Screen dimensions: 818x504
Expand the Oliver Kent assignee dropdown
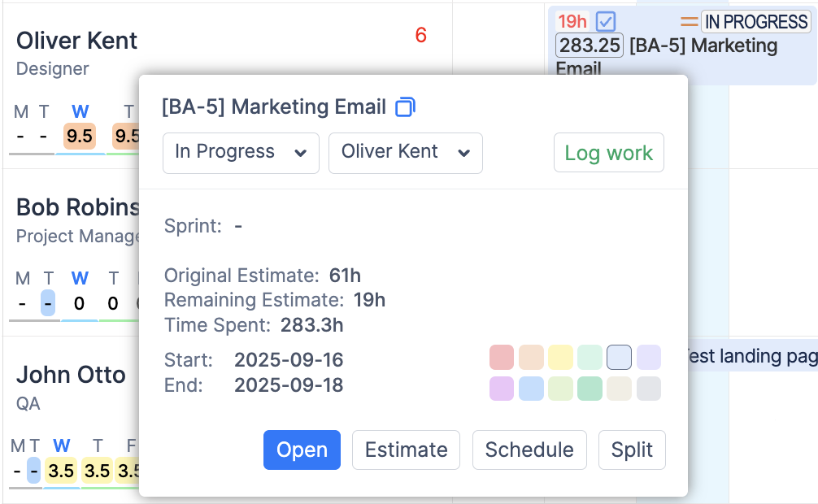click(x=405, y=153)
